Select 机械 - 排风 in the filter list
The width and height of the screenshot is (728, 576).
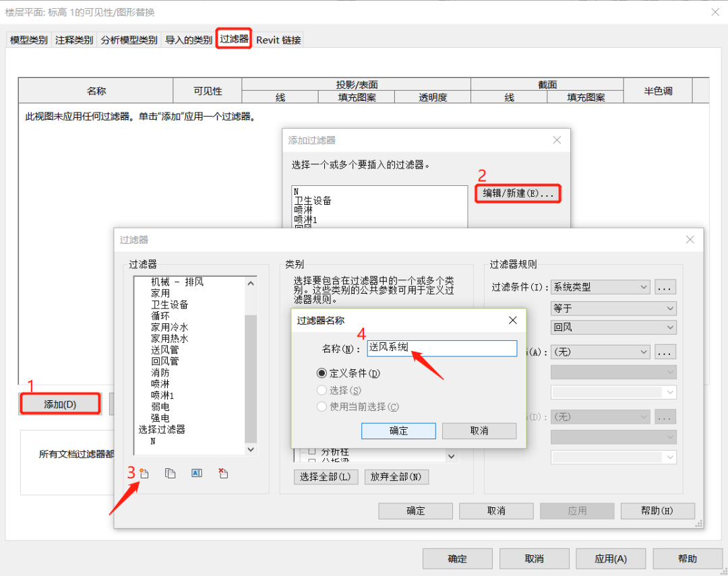[177, 282]
